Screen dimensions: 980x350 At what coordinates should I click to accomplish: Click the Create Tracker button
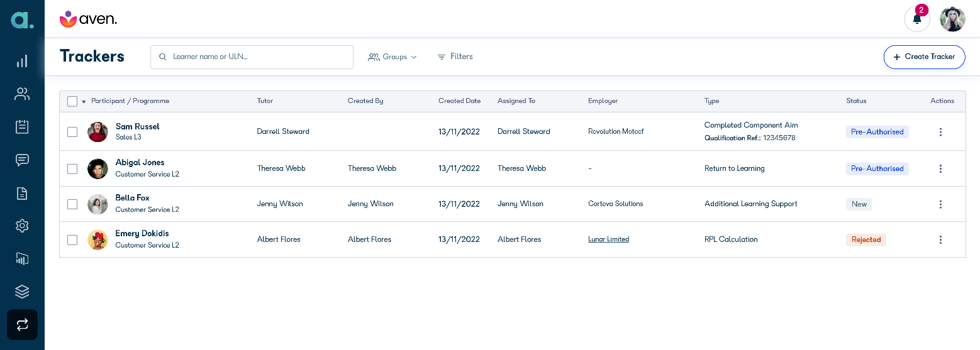pos(924,57)
